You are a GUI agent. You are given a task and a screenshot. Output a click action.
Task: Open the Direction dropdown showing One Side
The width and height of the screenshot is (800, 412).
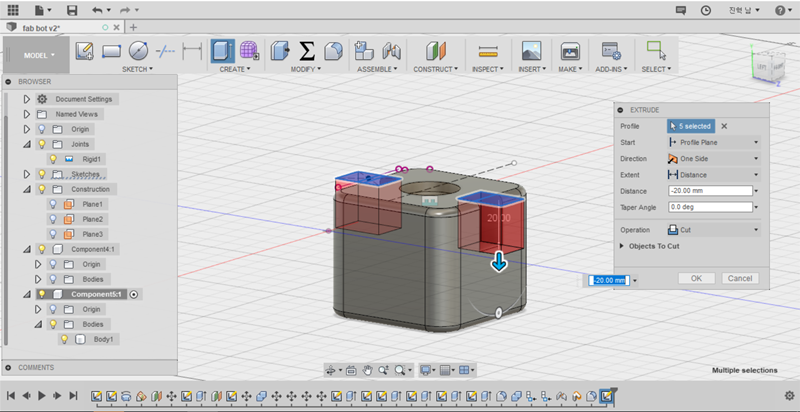(712, 158)
